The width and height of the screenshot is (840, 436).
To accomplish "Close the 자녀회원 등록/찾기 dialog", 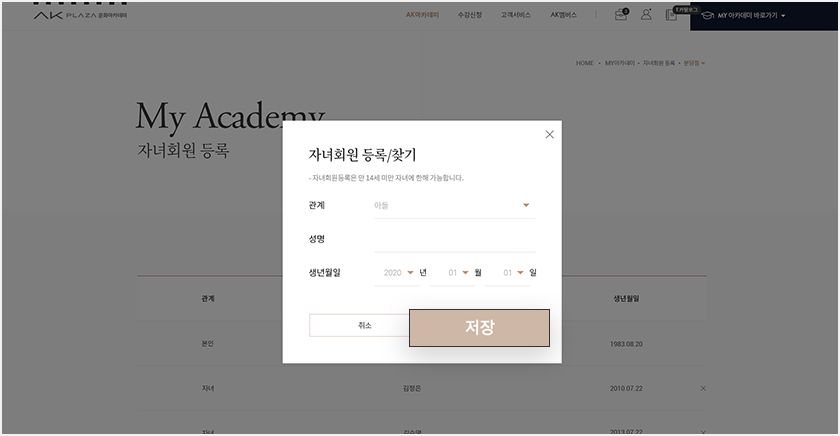I will (549, 134).
